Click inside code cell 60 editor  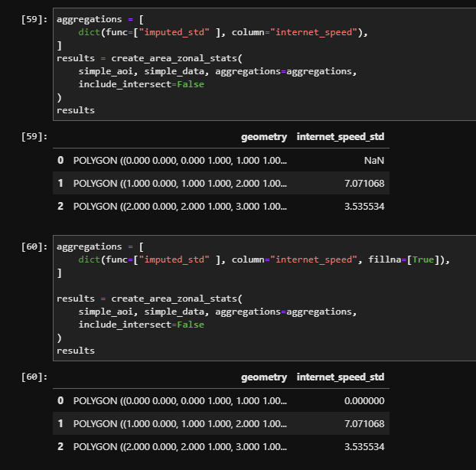pyautogui.click(x=264, y=299)
